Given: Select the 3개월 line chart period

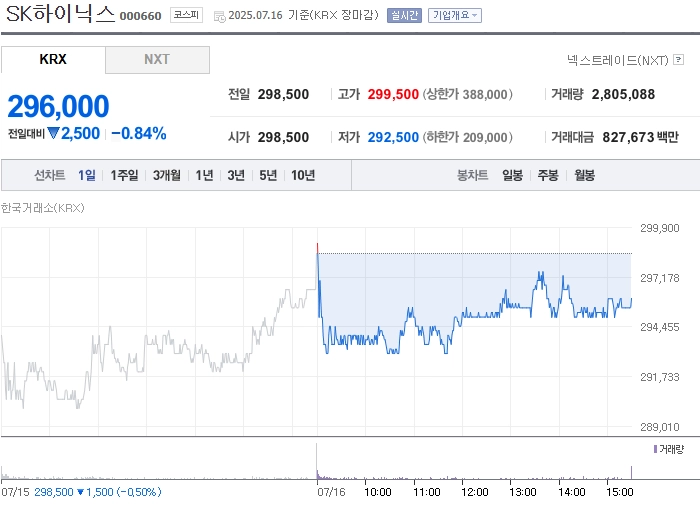Looking at the screenshot, I should [167, 175].
